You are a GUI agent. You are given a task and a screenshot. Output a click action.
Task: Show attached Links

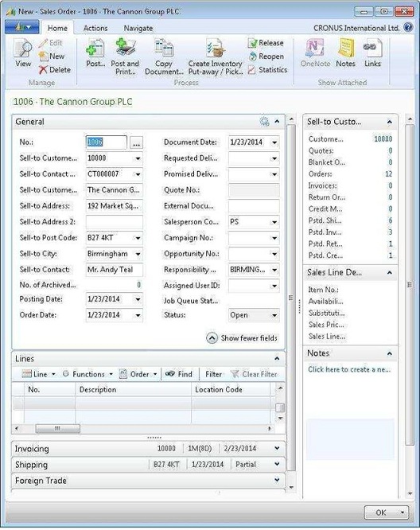click(x=372, y=53)
